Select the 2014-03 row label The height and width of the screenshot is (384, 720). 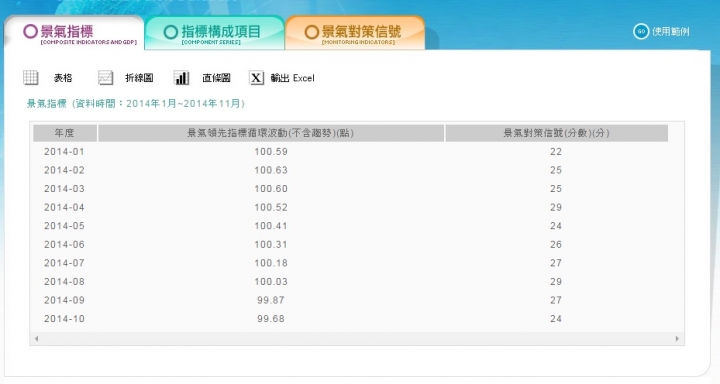click(x=64, y=189)
